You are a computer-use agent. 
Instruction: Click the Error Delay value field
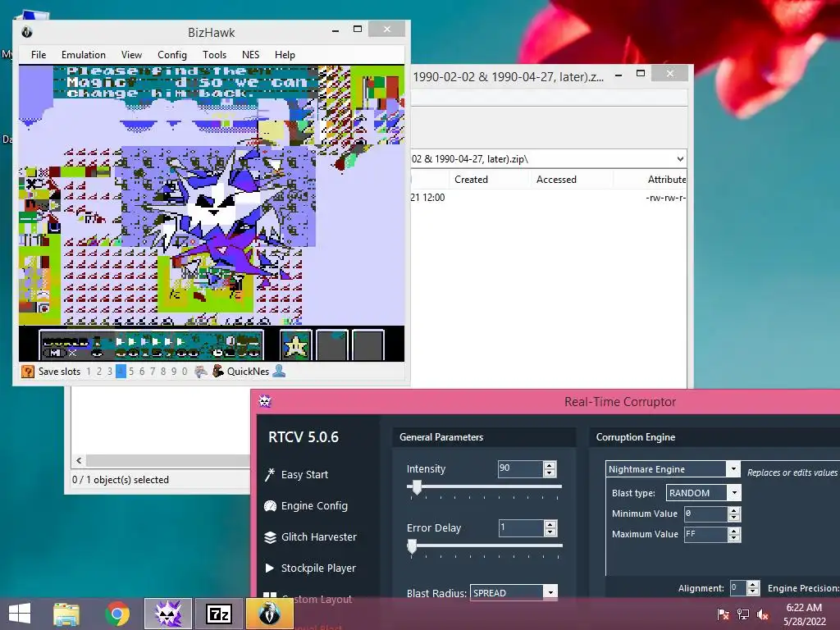pyautogui.click(x=521, y=527)
